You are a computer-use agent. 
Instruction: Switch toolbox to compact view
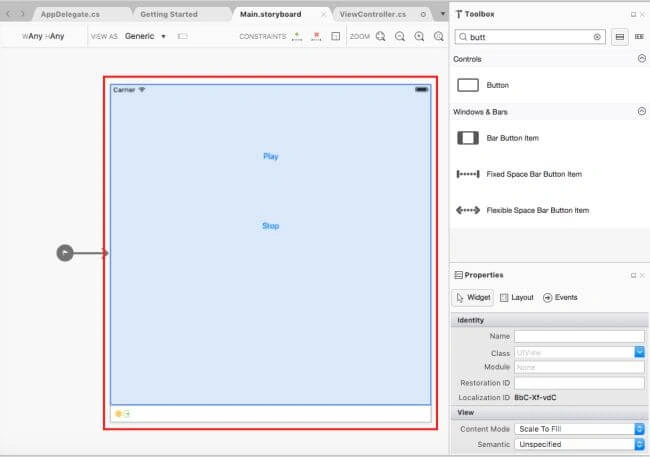[x=639, y=37]
